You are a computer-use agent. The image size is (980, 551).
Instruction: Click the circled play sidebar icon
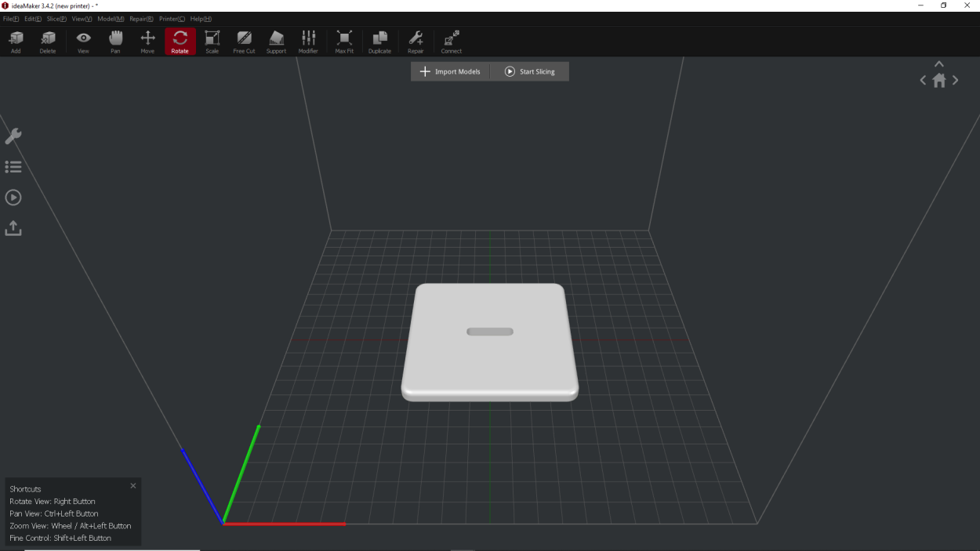pos(13,198)
